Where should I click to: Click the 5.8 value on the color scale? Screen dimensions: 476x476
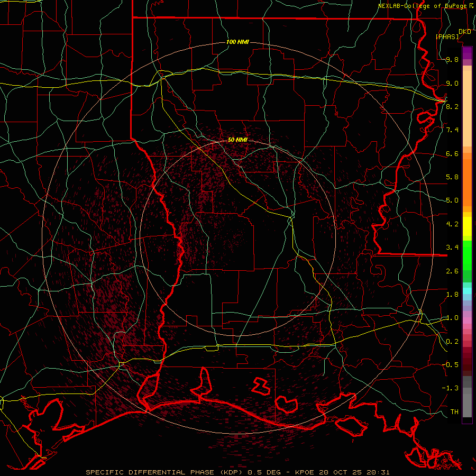tap(452, 177)
